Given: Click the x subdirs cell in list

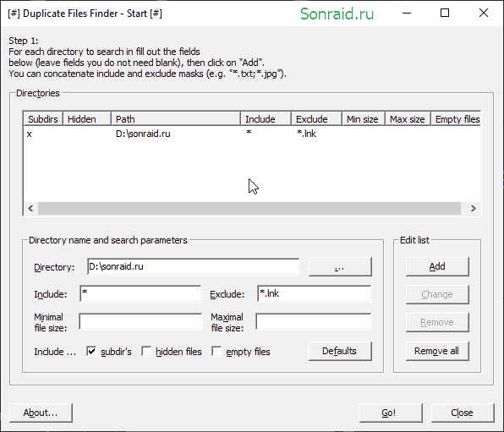Looking at the screenshot, I should click(x=30, y=134).
